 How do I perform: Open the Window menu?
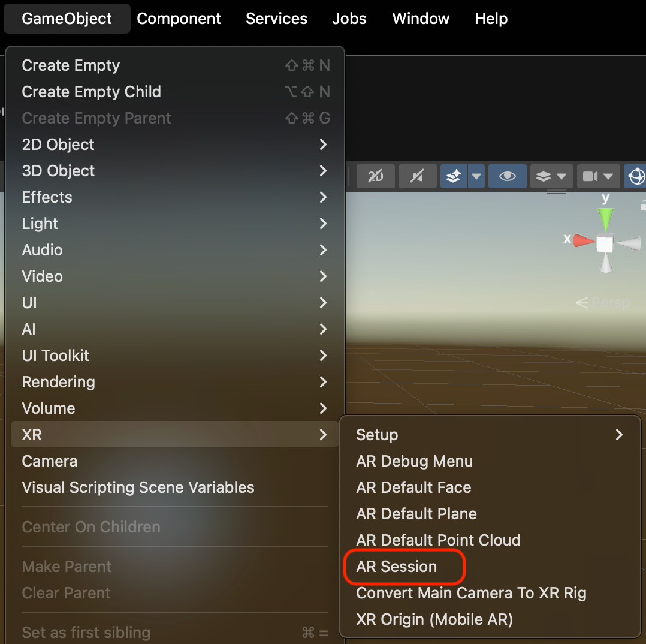tap(421, 19)
